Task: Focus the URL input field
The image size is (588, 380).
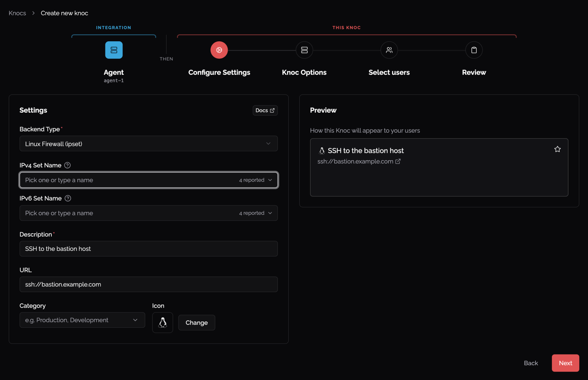Action: (149, 284)
